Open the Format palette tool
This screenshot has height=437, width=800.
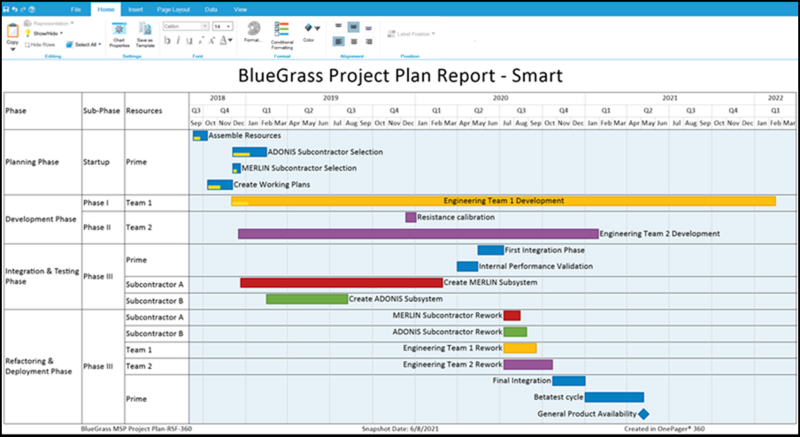coord(253,32)
